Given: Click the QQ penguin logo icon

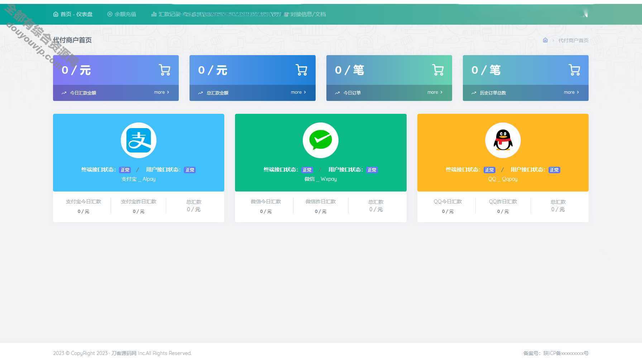Looking at the screenshot, I should coord(503,140).
